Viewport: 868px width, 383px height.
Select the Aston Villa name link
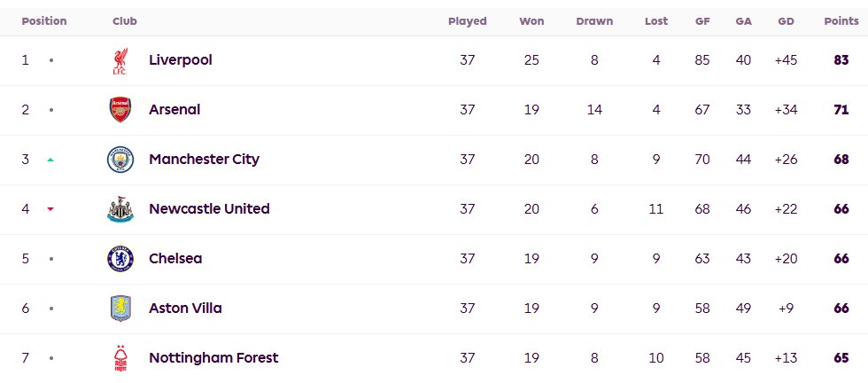pos(185,309)
